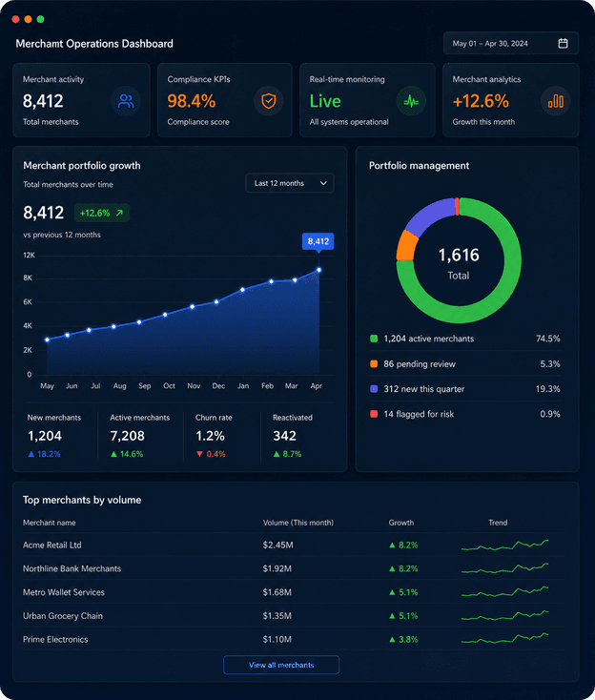Open the May 01 – Apr 30, 2024 date picker

point(511,43)
